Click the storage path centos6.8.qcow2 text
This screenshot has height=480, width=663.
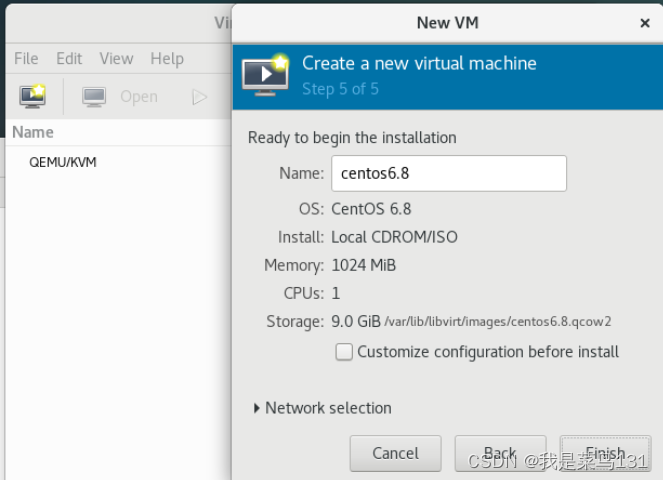pyautogui.click(x=498, y=322)
